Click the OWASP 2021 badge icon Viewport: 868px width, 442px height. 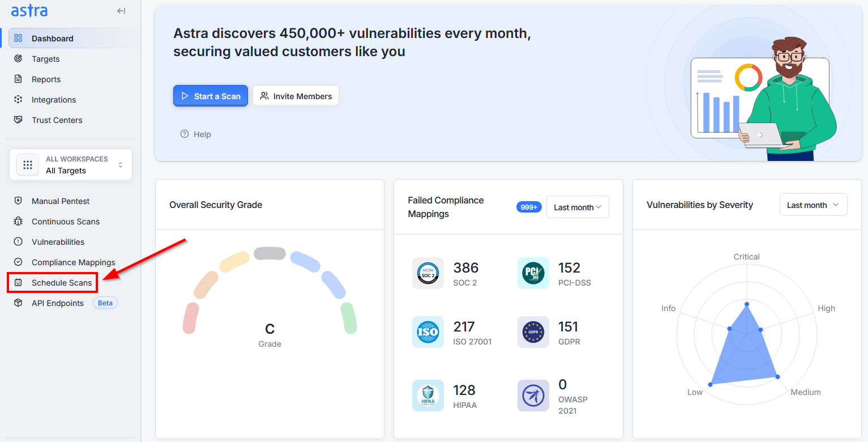[533, 396]
